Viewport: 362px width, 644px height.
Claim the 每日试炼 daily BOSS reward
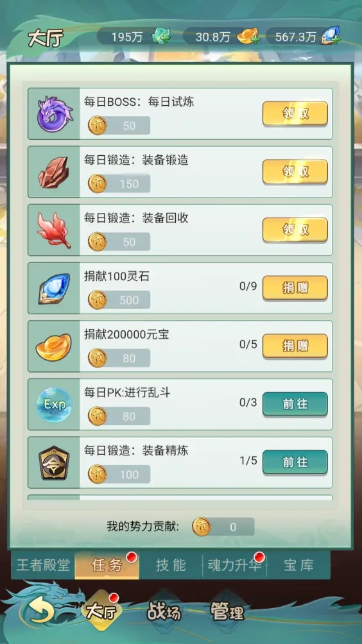[295, 114]
